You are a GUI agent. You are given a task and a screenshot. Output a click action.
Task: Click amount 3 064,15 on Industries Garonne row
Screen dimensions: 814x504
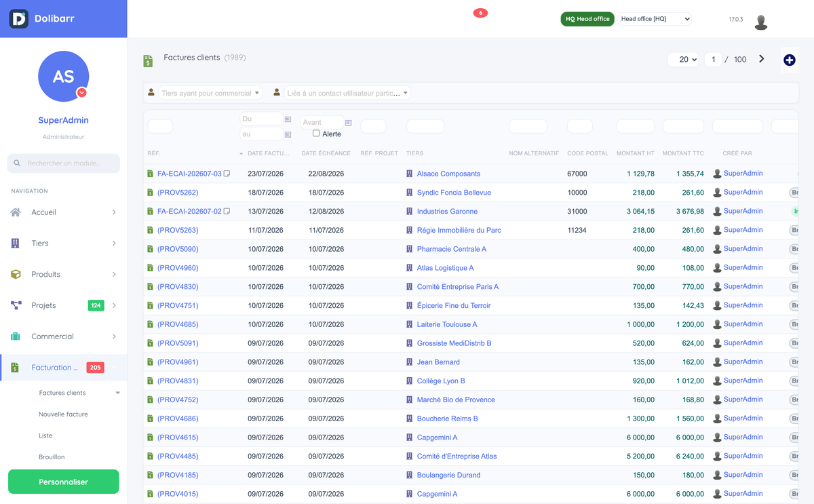pos(640,212)
